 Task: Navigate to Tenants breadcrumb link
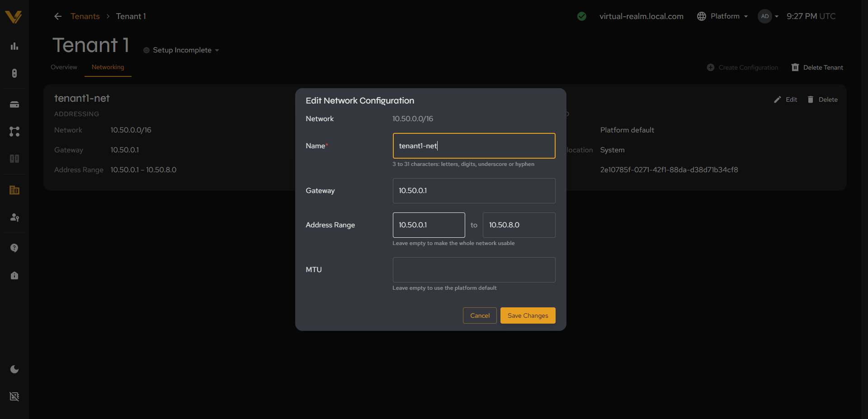coord(85,16)
